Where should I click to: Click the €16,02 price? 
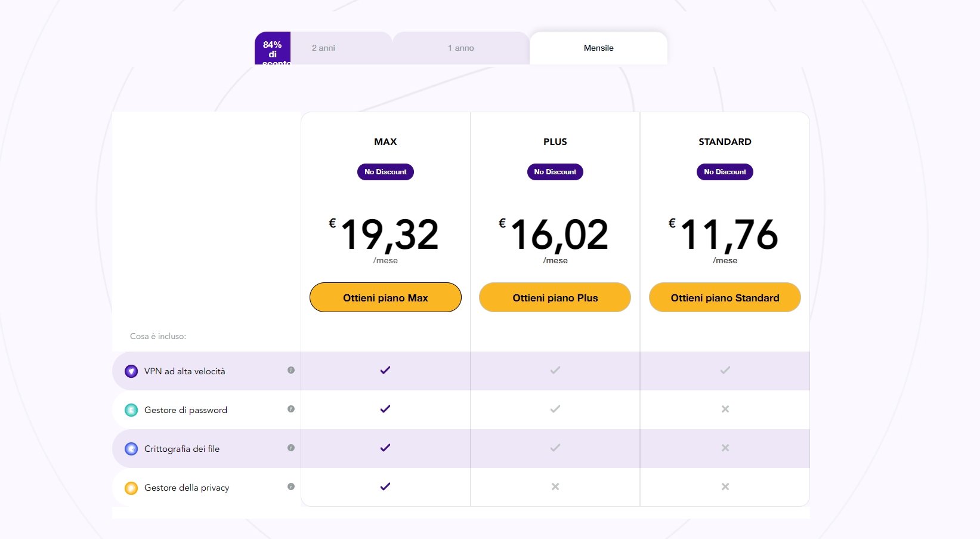(554, 235)
